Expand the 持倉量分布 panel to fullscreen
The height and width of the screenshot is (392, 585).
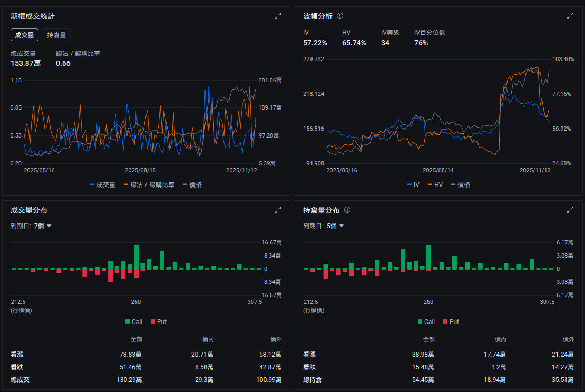coord(570,210)
